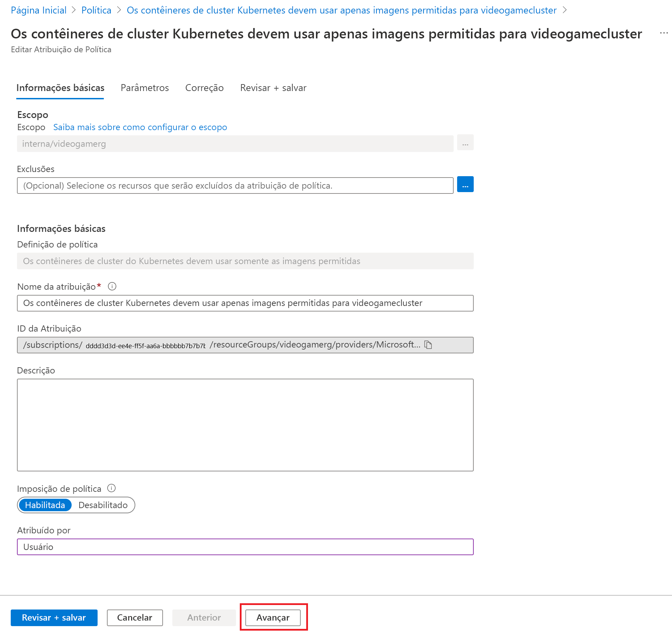This screenshot has width=672, height=632.
Task: Open info tooltip beside Imposição de política
Action: 111,488
